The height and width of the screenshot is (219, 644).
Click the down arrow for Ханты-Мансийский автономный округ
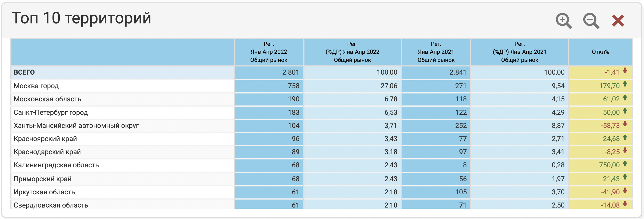pyautogui.click(x=625, y=124)
